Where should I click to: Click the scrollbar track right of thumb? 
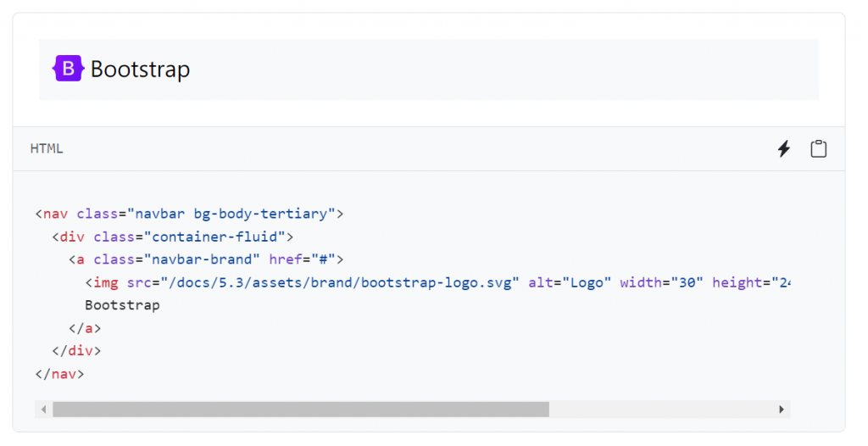pyautogui.click(x=661, y=410)
